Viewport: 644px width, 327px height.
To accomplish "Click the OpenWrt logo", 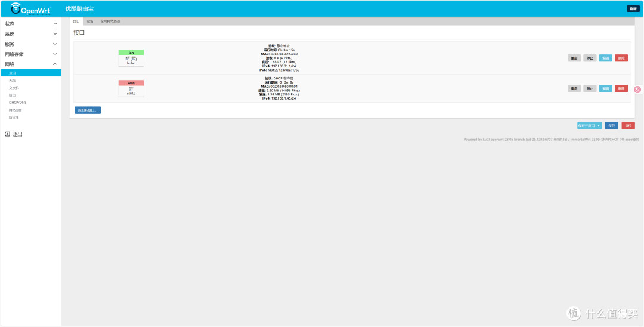I will click(x=31, y=8).
